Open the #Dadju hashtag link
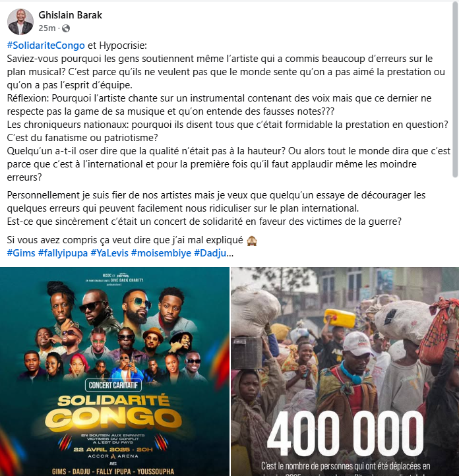The image size is (459, 476). click(210, 253)
